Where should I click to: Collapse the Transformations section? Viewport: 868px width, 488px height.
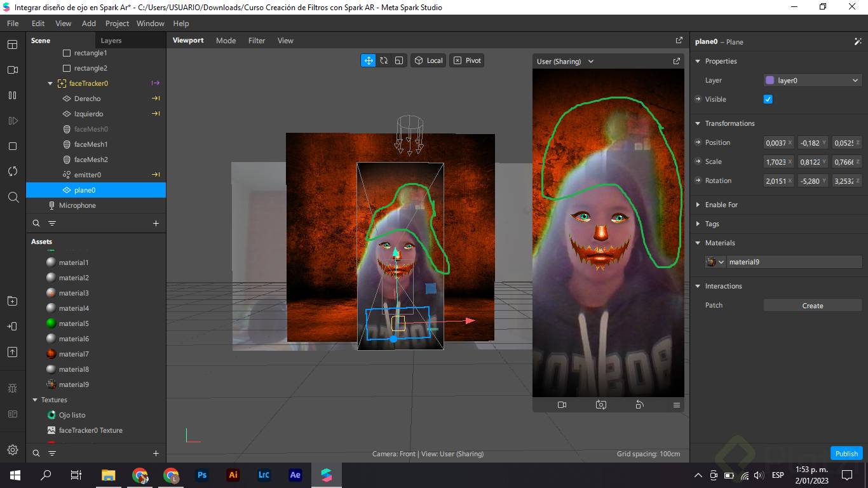pyautogui.click(x=698, y=123)
